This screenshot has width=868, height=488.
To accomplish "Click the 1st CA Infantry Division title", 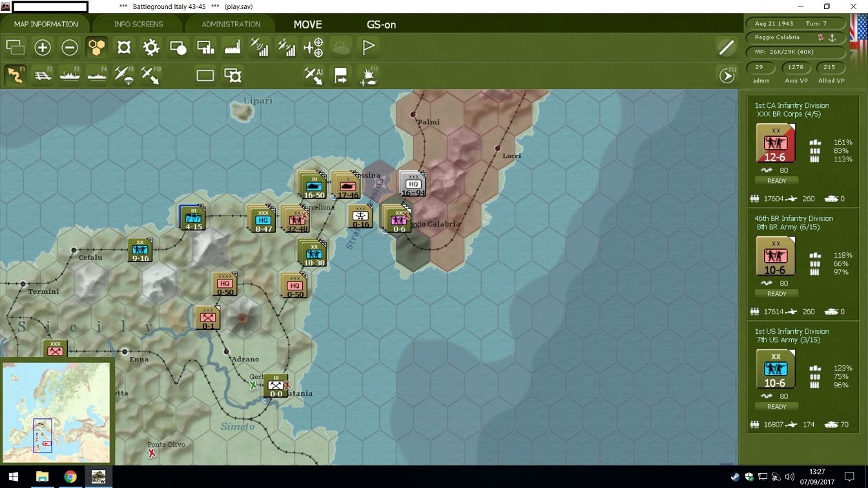I will point(792,105).
